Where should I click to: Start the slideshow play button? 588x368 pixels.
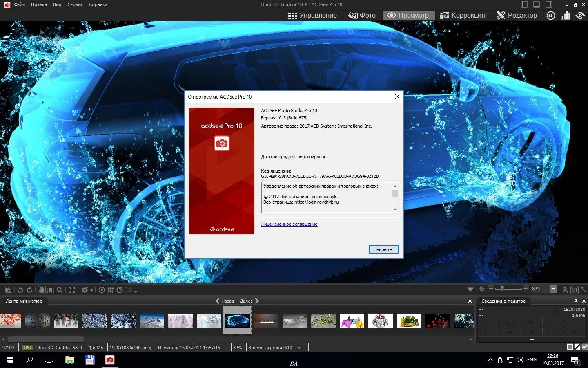(102, 290)
